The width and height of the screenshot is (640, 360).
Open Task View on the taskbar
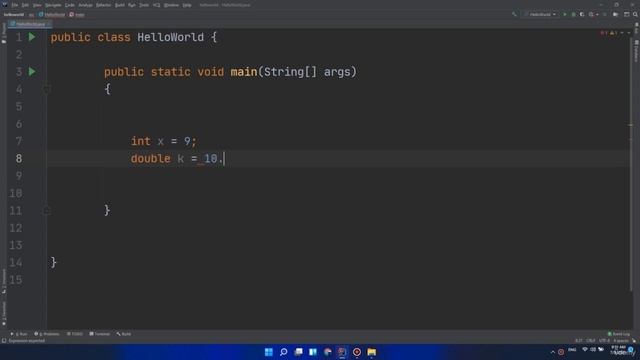298,352
